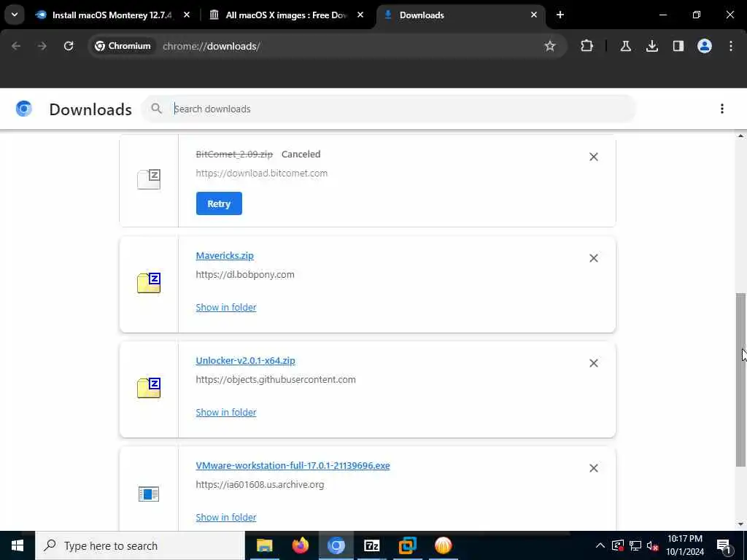
Task: Click the Mavericks.zip archive icon
Action: pyautogui.click(x=149, y=283)
